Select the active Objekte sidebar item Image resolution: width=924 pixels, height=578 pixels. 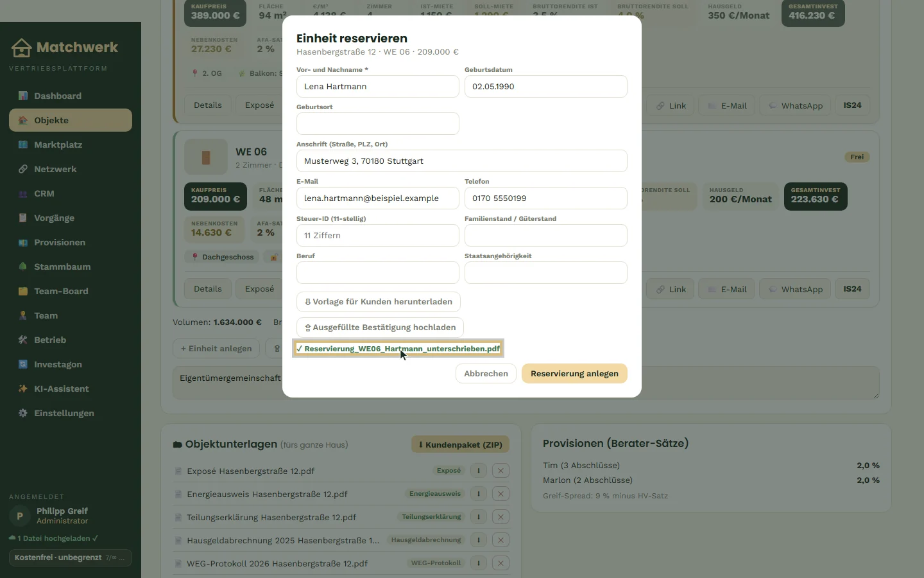(71, 120)
